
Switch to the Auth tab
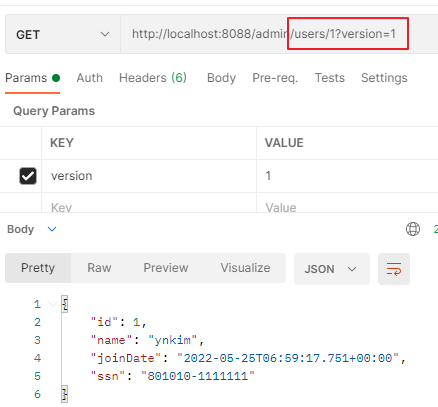point(89,78)
